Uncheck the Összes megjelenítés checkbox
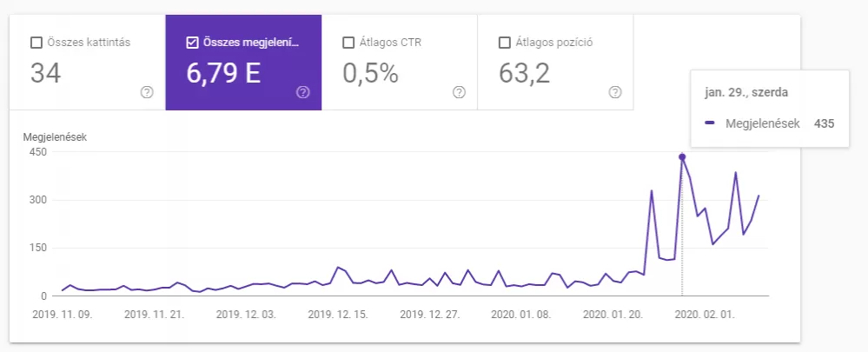This screenshot has width=868, height=352. click(x=192, y=43)
